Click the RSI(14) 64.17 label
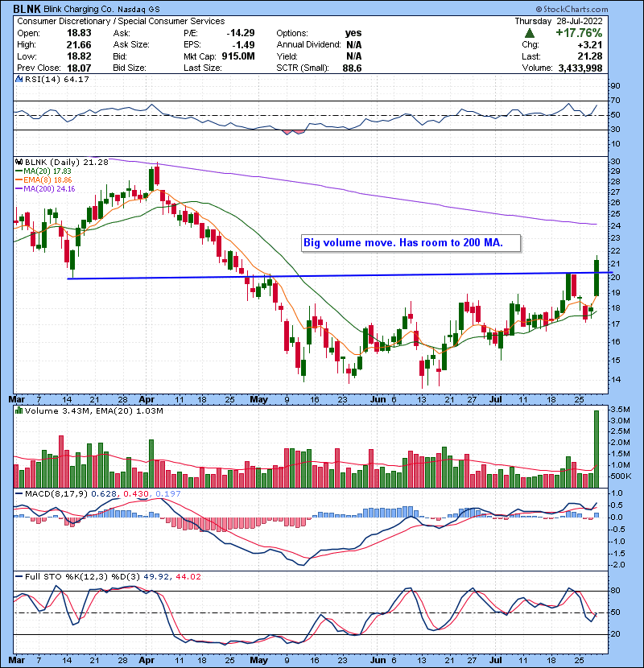The width and height of the screenshot is (644, 668). pyautogui.click(x=56, y=79)
